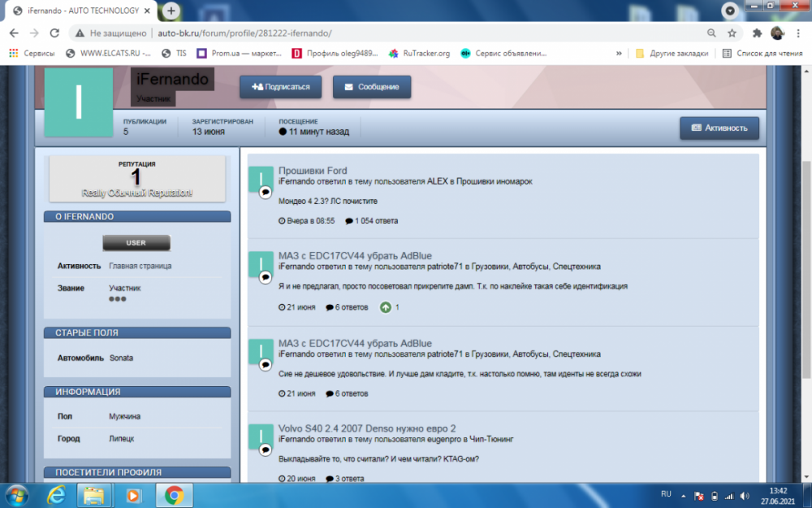Click the RU language indicator in tray
Screen dimensions: 812x508
coord(666,494)
